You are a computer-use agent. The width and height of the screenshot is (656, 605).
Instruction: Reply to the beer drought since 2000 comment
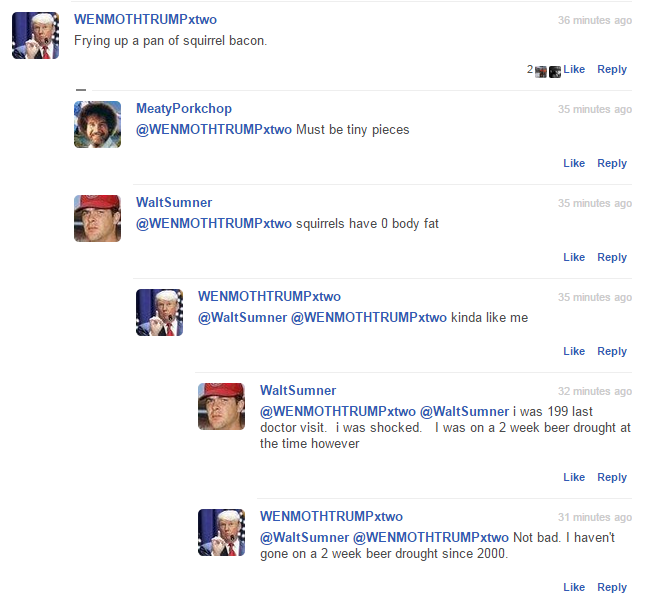point(612,587)
